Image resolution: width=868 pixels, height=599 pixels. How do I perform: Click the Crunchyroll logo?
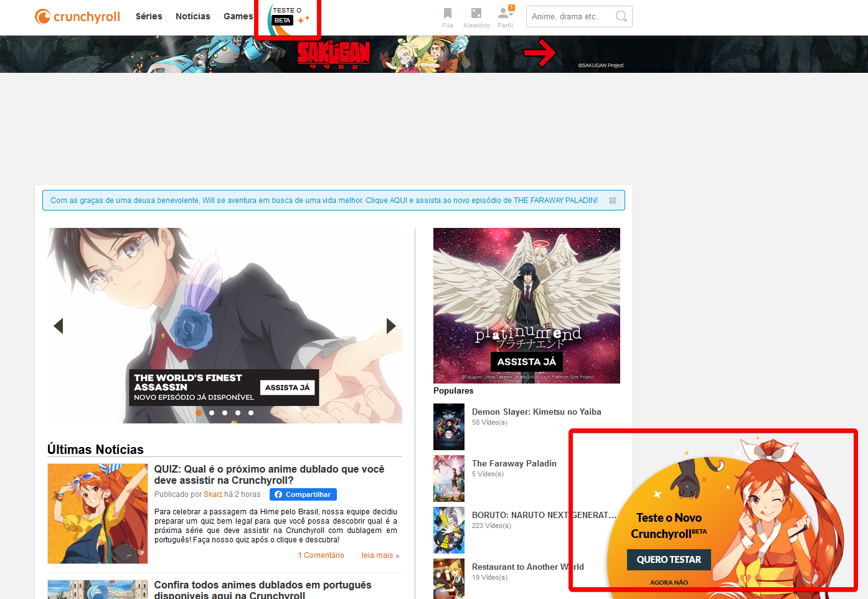(x=78, y=16)
